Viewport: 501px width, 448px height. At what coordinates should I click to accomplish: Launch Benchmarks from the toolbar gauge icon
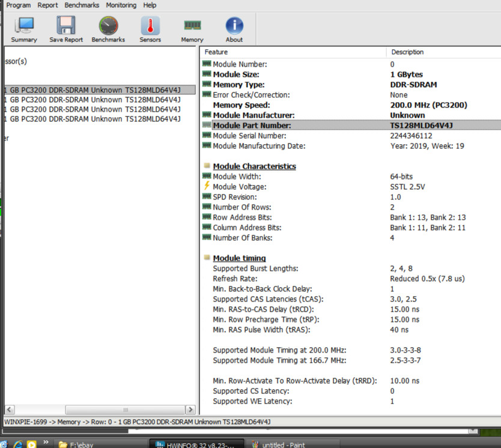(108, 29)
